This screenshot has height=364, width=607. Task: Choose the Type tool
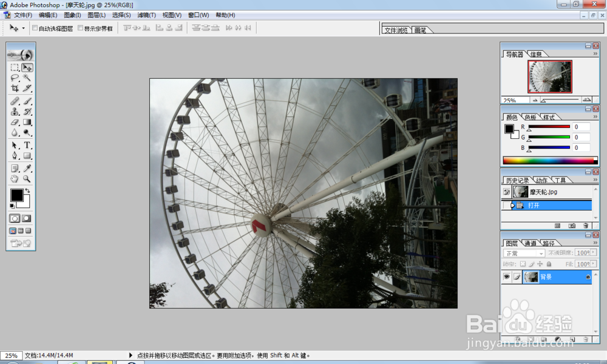[x=27, y=145]
